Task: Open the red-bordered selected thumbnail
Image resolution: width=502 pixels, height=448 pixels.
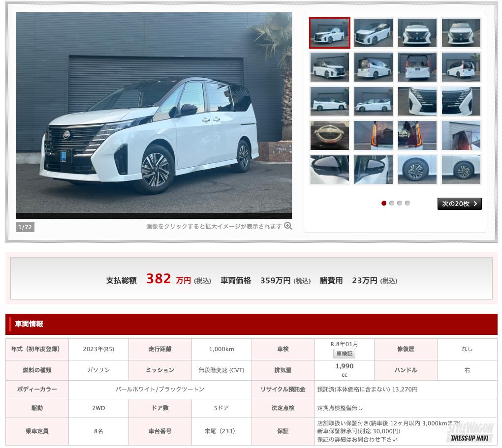Action: point(330,33)
